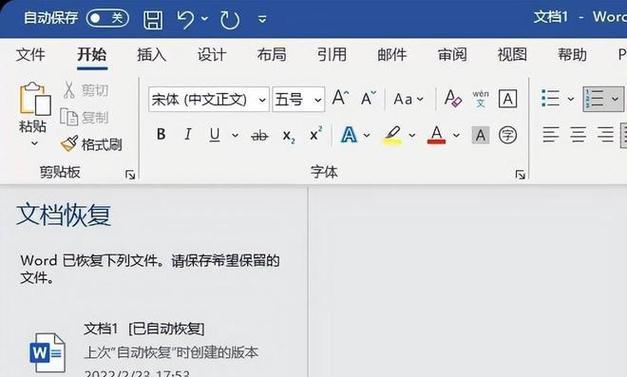Image resolution: width=627 pixels, height=377 pixels.
Task: Increase font size with A^ icon
Action: point(341,98)
